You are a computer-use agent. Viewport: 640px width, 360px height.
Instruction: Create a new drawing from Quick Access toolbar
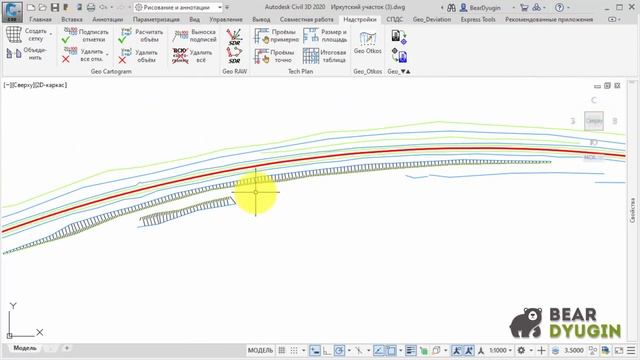click(31, 7)
